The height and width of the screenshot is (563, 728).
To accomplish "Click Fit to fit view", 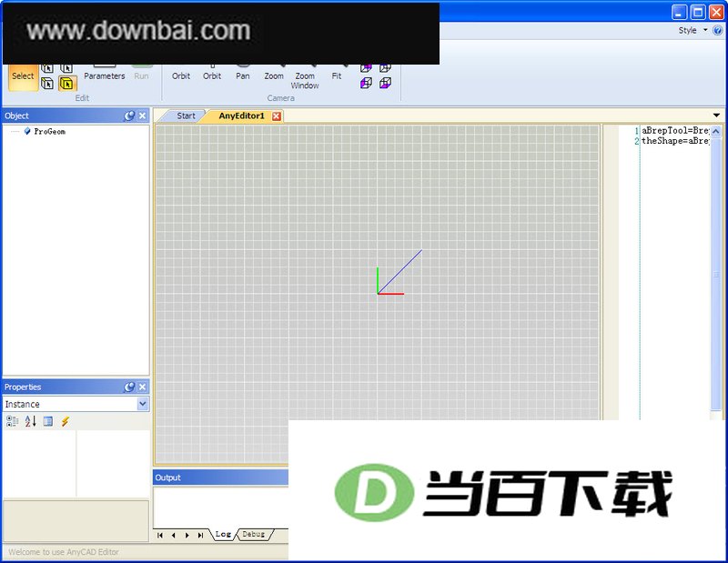I will 337,76.
